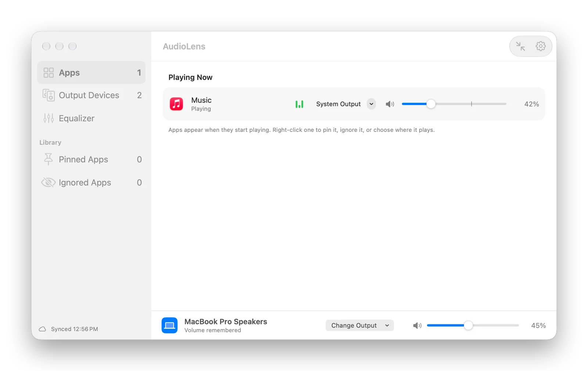588x371 pixels.
Task: Click 'MacBook Pro Speakers' device name
Action: point(226,322)
